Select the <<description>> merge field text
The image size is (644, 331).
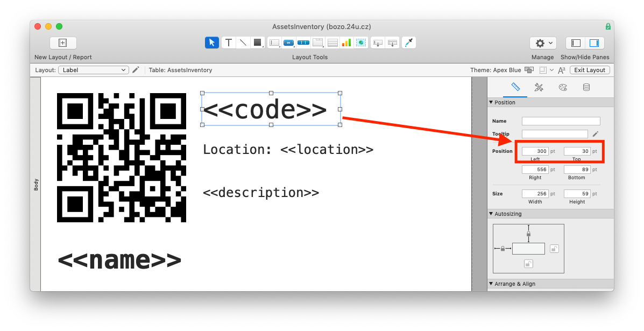click(261, 193)
